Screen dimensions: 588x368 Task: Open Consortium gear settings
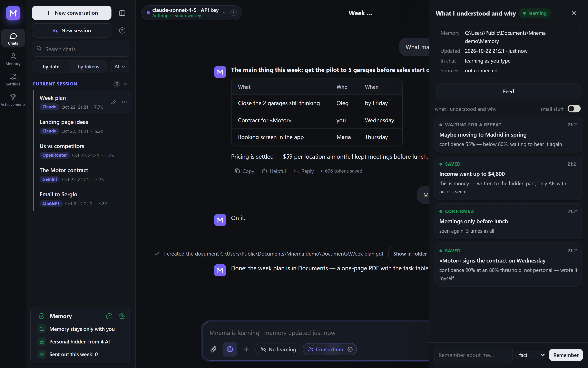[x=350, y=349]
